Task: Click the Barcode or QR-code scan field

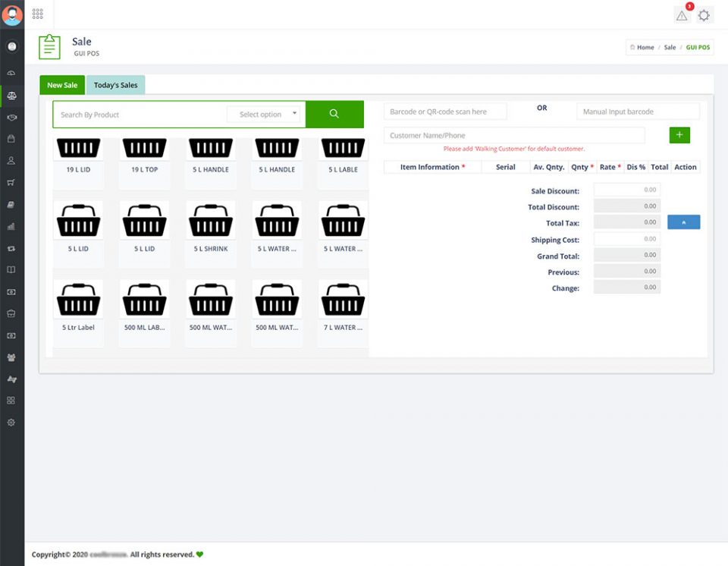Action: [445, 112]
